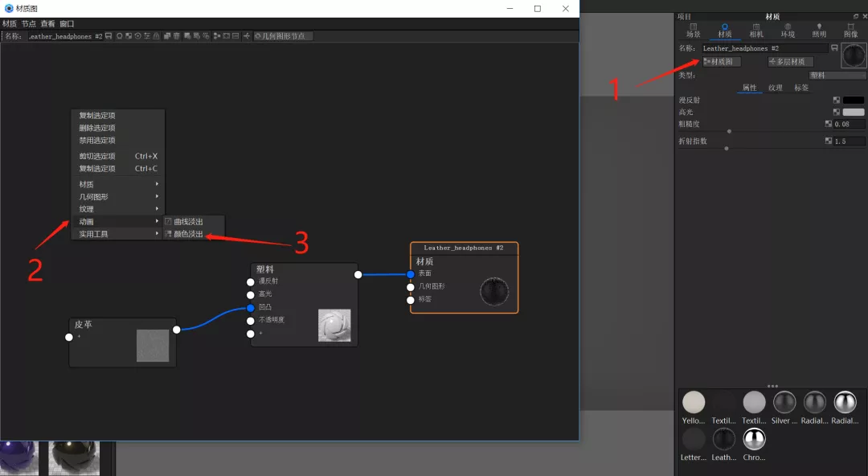
Task: Choose 曲线淡出 from the 动画 submenu
Action: pos(194,222)
